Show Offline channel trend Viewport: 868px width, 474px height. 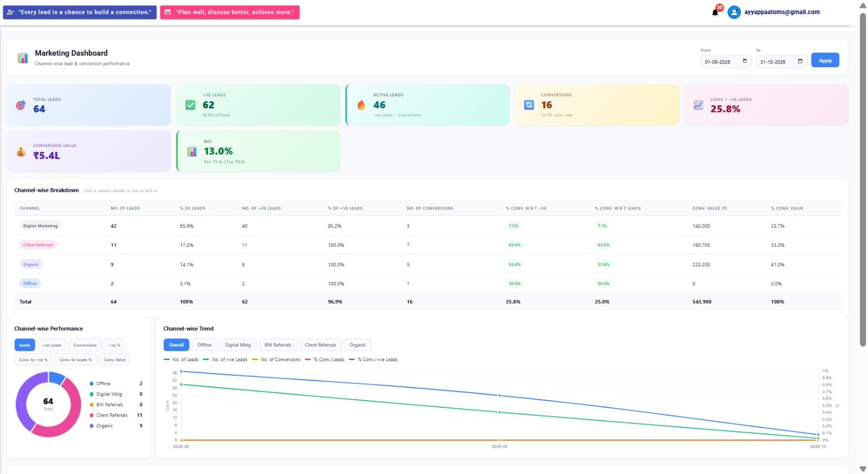(205, 345)
